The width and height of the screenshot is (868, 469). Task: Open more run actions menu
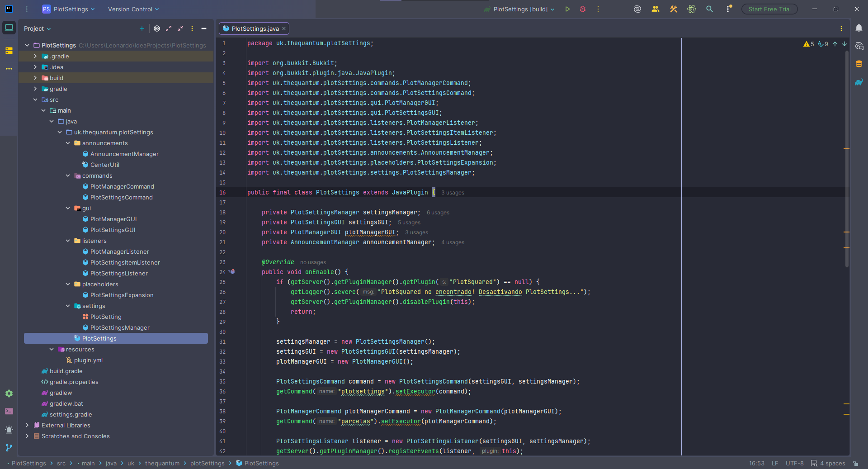[598, 9]
